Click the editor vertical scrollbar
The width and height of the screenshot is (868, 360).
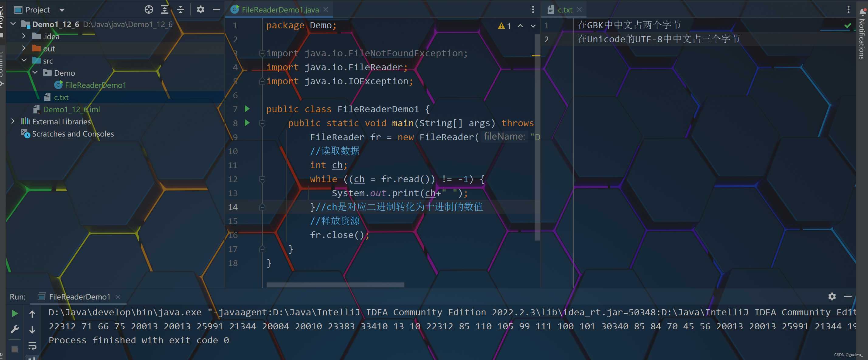[537, 137]
